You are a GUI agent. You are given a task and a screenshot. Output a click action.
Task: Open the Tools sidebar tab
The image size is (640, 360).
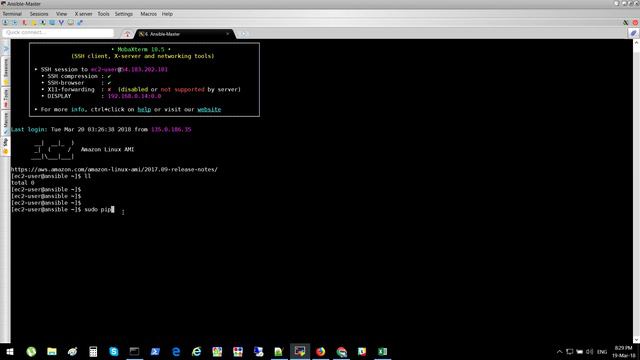pos(6,98)
